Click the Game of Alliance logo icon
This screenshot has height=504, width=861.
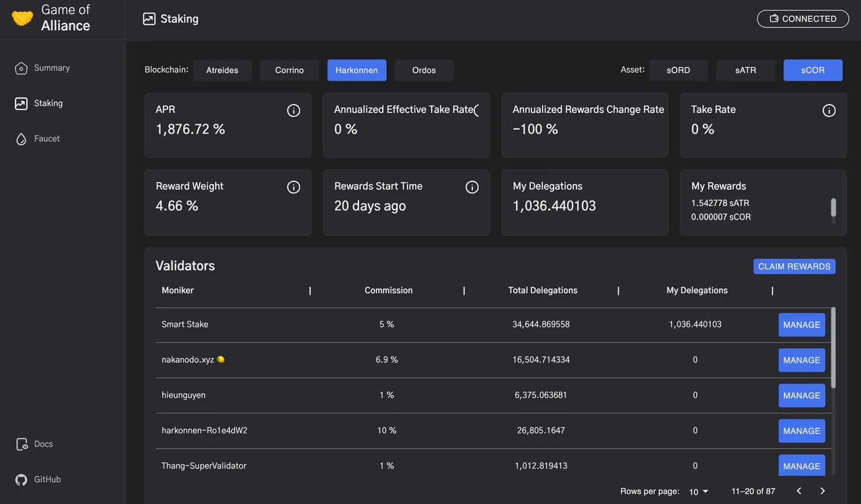[22, 18]
